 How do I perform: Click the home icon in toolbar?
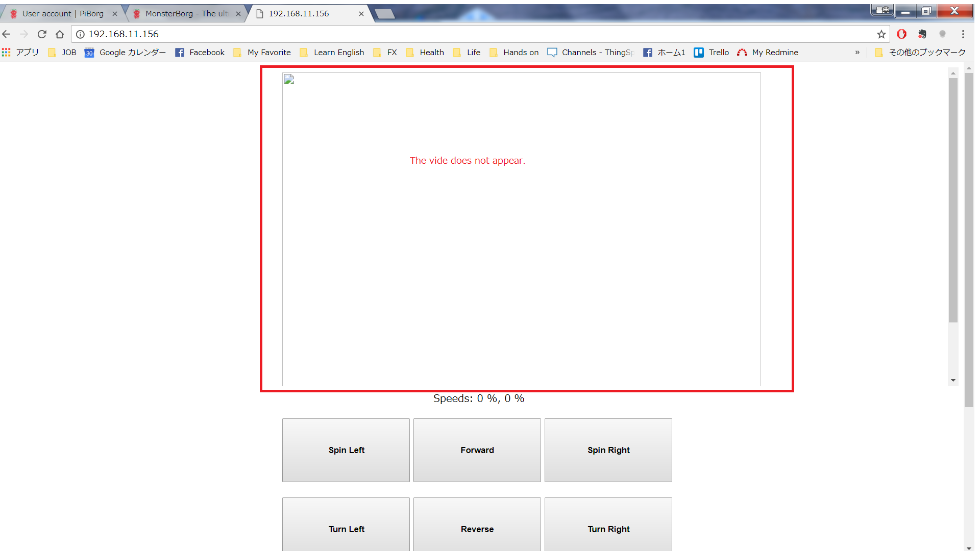pyautogui.click(x=60, y=34)
